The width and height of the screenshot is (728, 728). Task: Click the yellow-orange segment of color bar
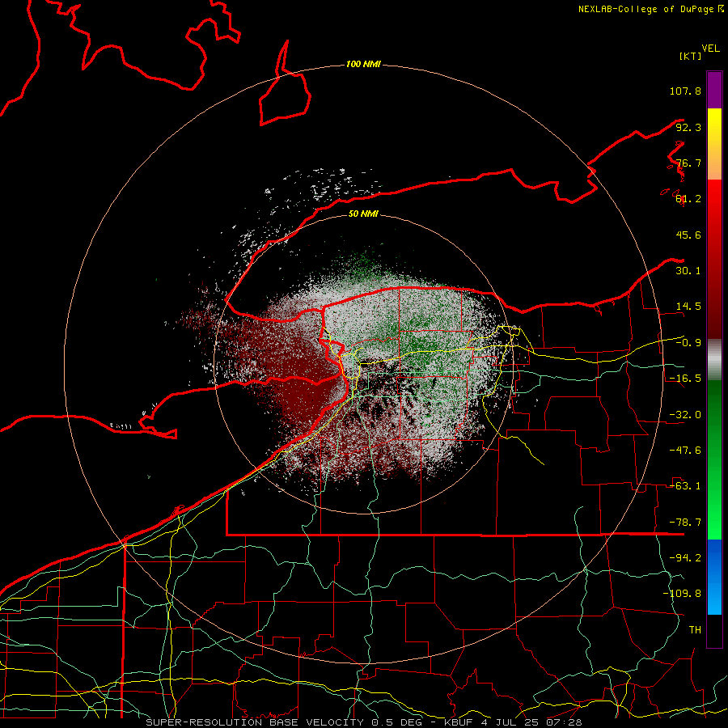click(714, 144)
